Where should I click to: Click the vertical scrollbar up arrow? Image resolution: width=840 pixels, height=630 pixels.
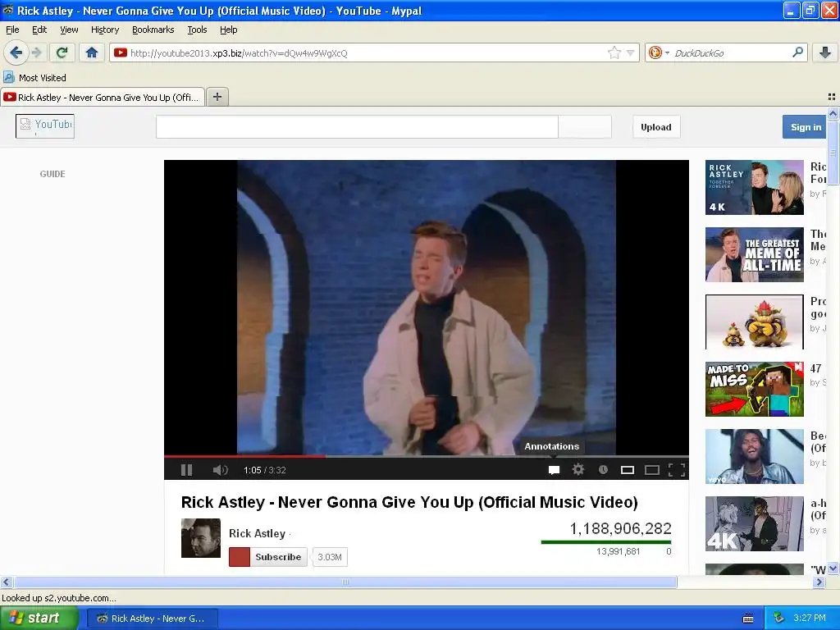(x=833, y=113)
